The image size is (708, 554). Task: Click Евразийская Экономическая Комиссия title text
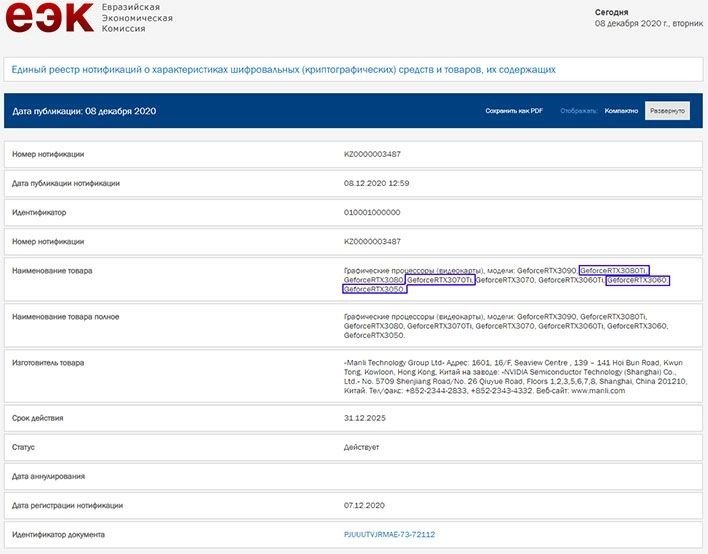click(x=137, y=18)
